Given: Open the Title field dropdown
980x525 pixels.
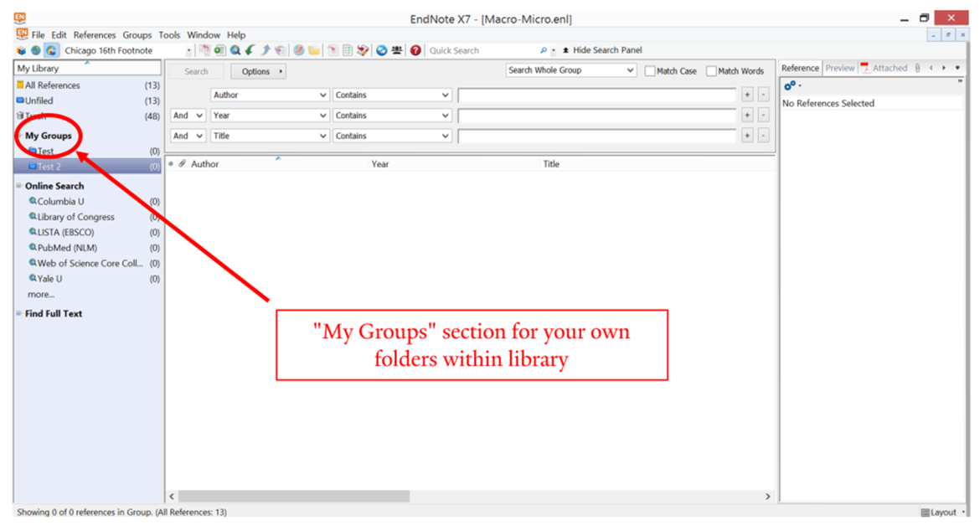Looking at the screenshot, I should point(270,136).
